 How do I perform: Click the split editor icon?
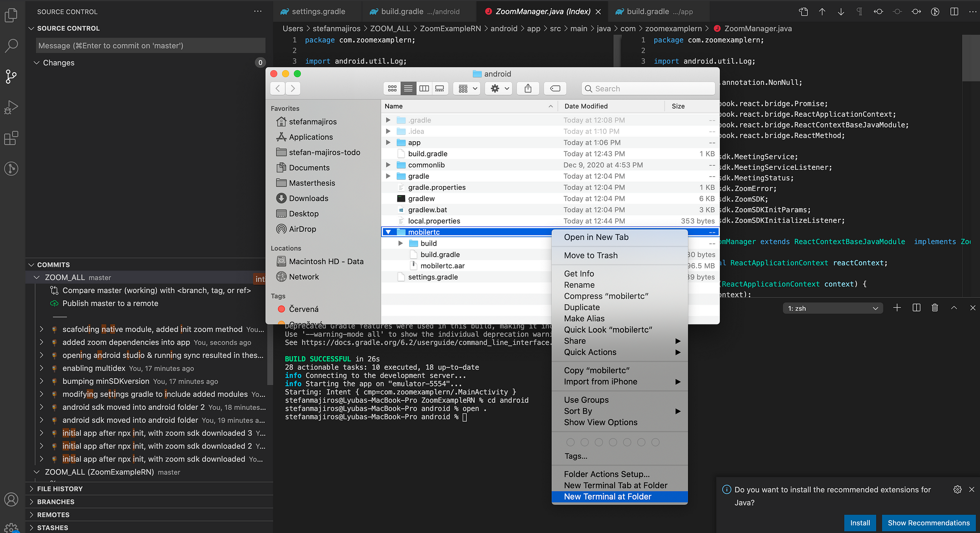click(x=954, y=11)
